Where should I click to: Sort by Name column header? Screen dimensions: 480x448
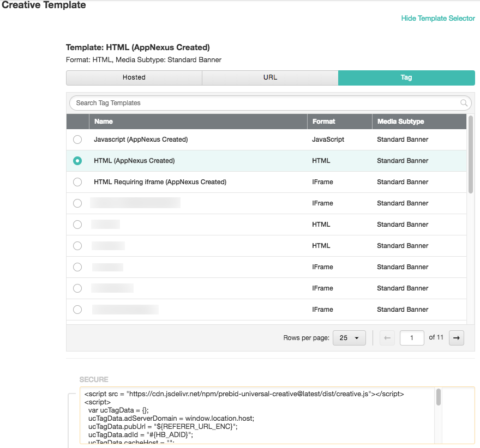[x=104, y=122]
